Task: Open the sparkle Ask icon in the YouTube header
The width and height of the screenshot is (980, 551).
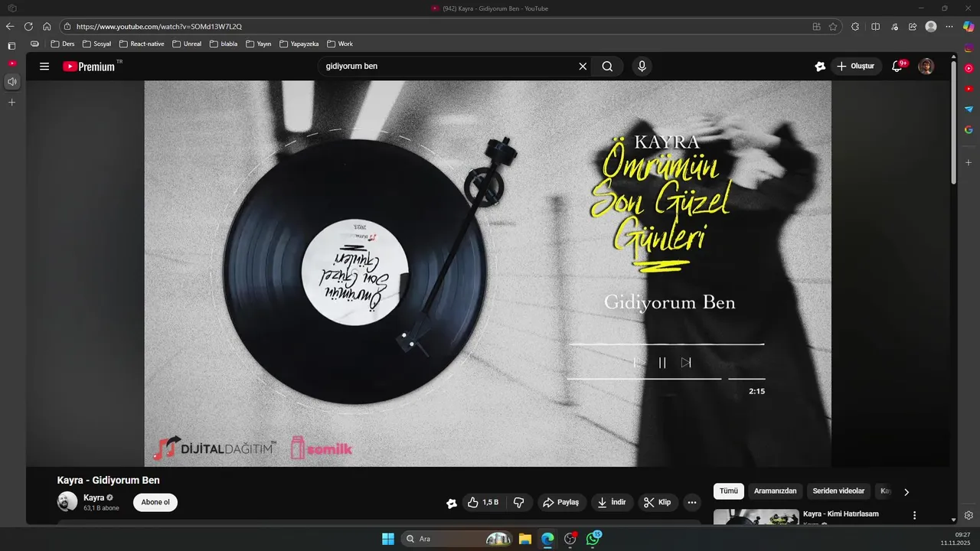Action: coord(820,67)
